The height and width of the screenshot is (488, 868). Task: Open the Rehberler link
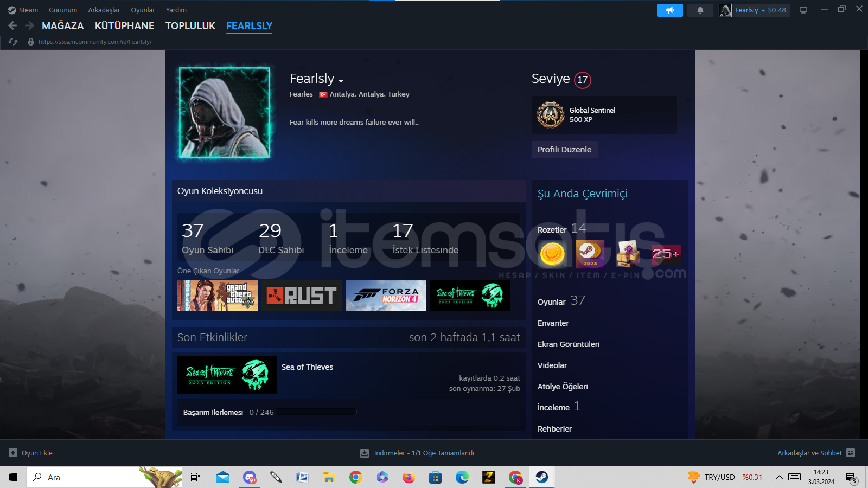[554, 429]
